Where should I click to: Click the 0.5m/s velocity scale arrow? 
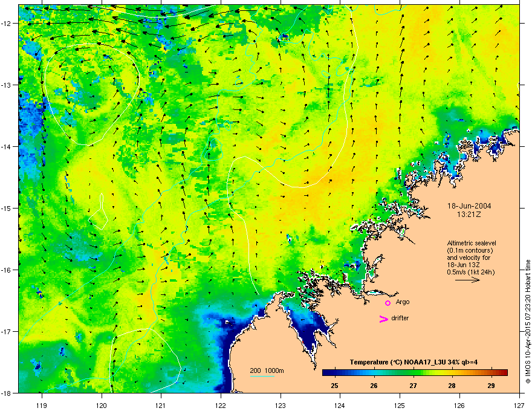coord(467,280)
